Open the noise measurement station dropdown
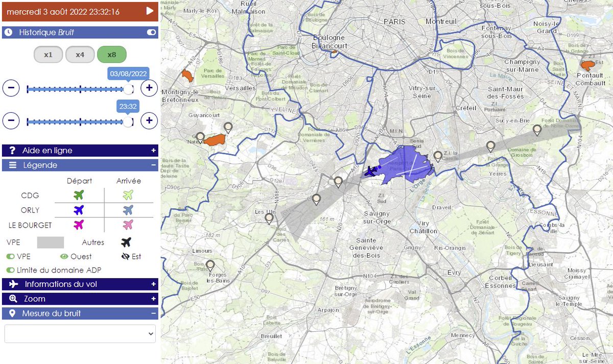Viewport: 613px width, 364px height. point(80,333)
